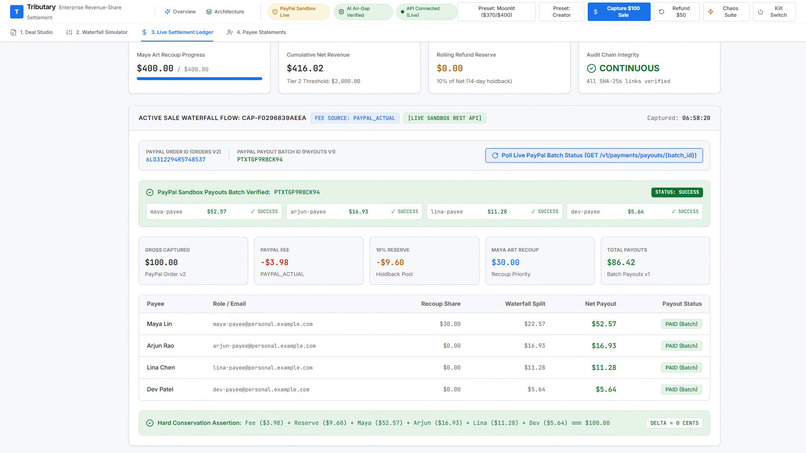This screenshot has height=453, width=806.
Task: Click the API Connected (Live) badge
Action: tap(426, 12)
